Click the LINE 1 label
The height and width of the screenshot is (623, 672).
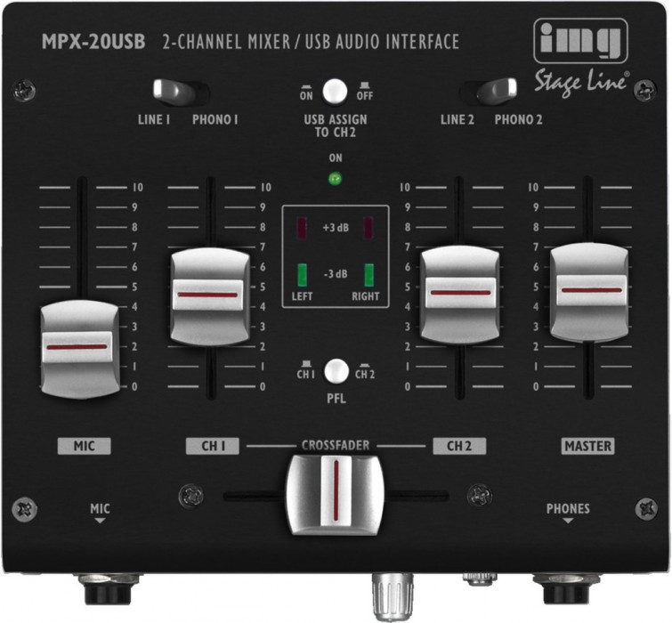tap(154, 119)
